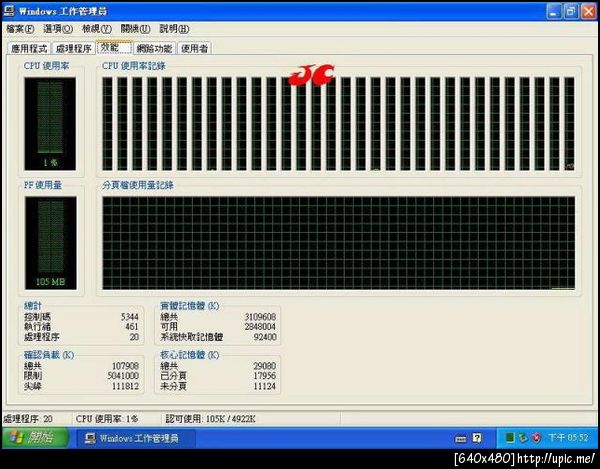This screenshot has height=469, width=600.
Task: Select the 效能 tab
Action: 114,47
